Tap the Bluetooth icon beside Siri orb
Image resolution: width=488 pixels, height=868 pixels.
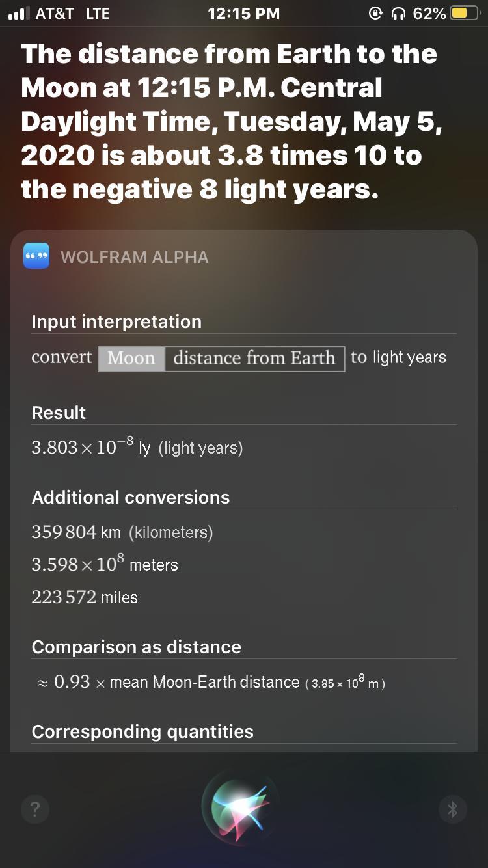tap(453, 809)
